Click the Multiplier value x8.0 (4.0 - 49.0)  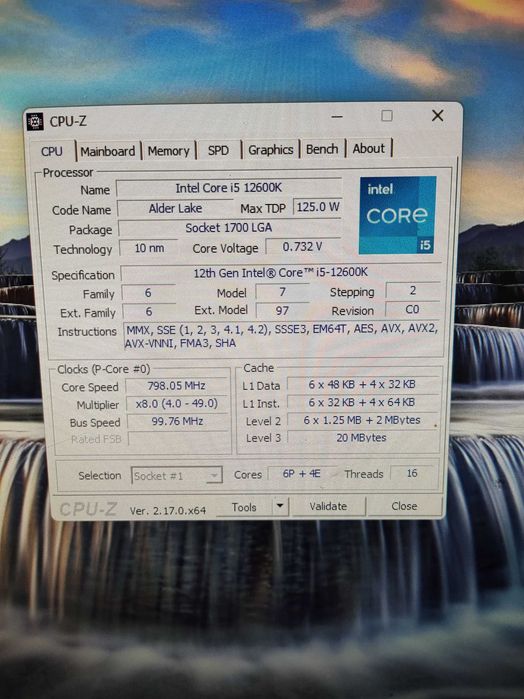pyautogui.click(x=177, y=404)
